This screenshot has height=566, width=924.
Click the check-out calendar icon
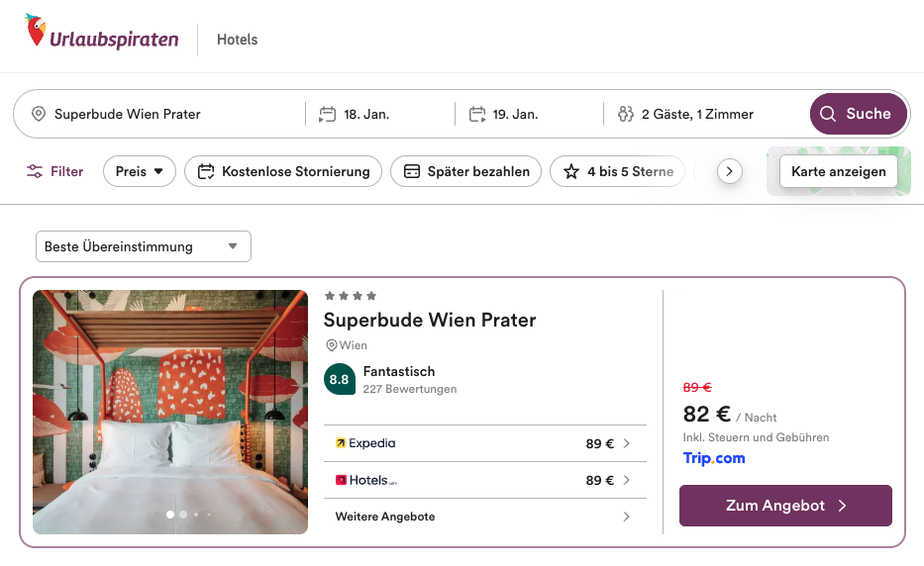(477, 114)
